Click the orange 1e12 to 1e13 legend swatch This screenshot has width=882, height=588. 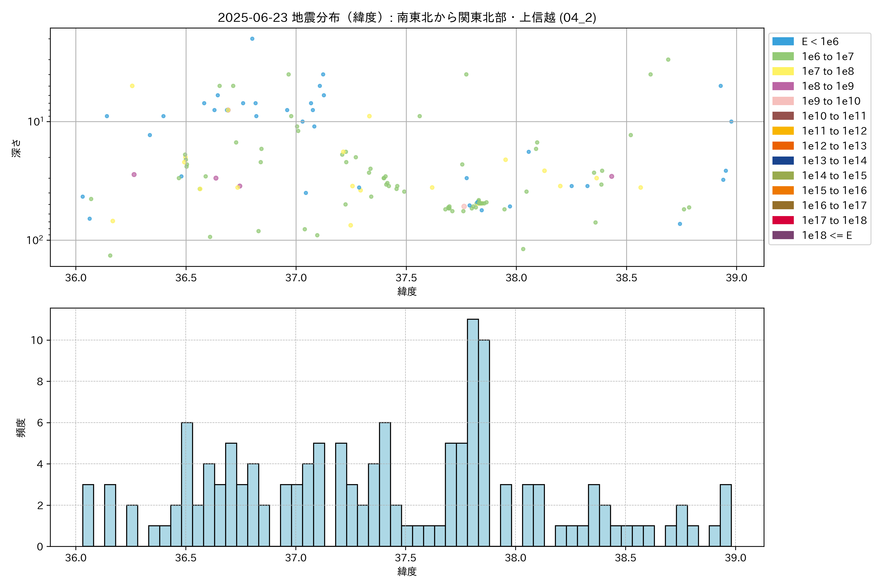coord(783,146)
